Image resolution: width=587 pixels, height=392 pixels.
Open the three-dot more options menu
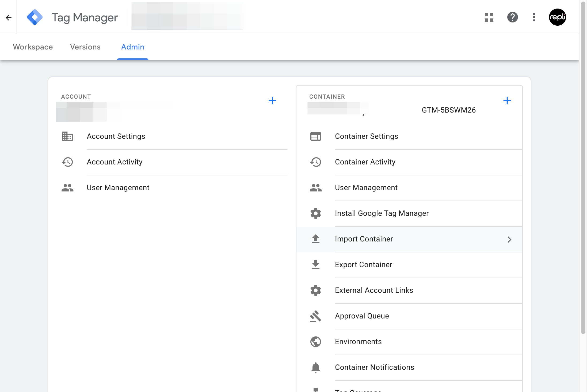(534, 17)
